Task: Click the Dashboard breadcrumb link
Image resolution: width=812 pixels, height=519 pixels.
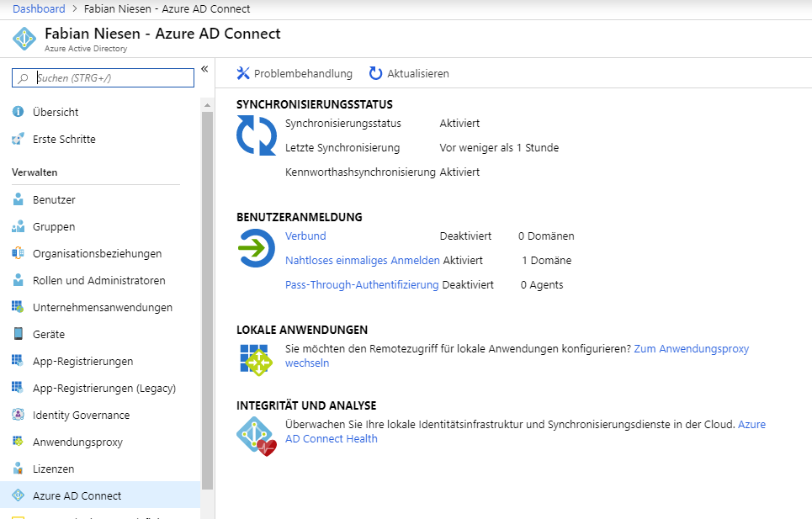Action: tap(39, 8)
